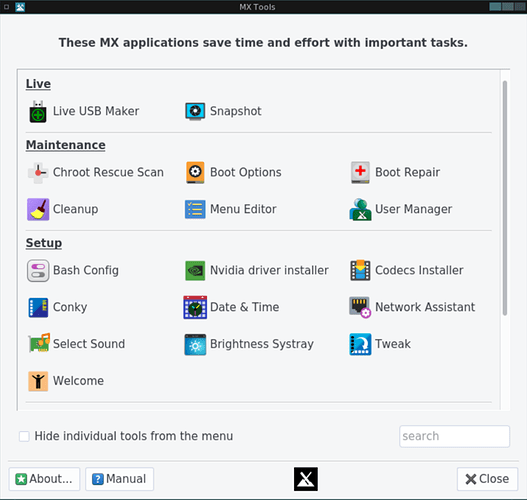Viewport: 527px width, 500px height.
Task: Open the Manual button
Action: 119,479
